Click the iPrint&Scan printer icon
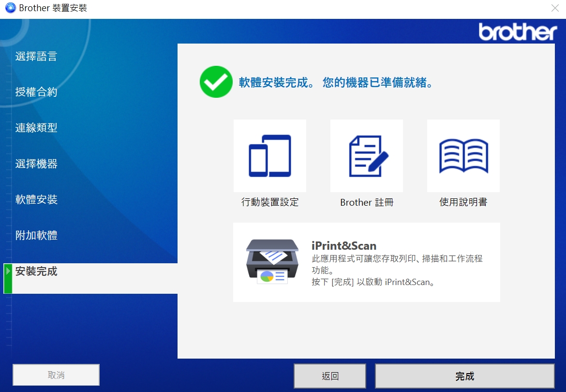The width and height of the screenshot is (566, 392). (272, 261)
